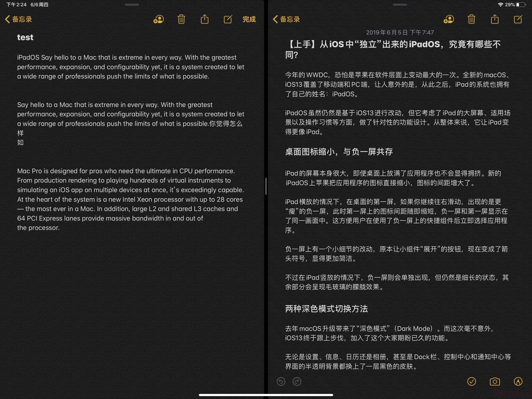Delete the right iPadOS note via trash
This screenshot has width=532, height=399.
click(x=471, y=19)
